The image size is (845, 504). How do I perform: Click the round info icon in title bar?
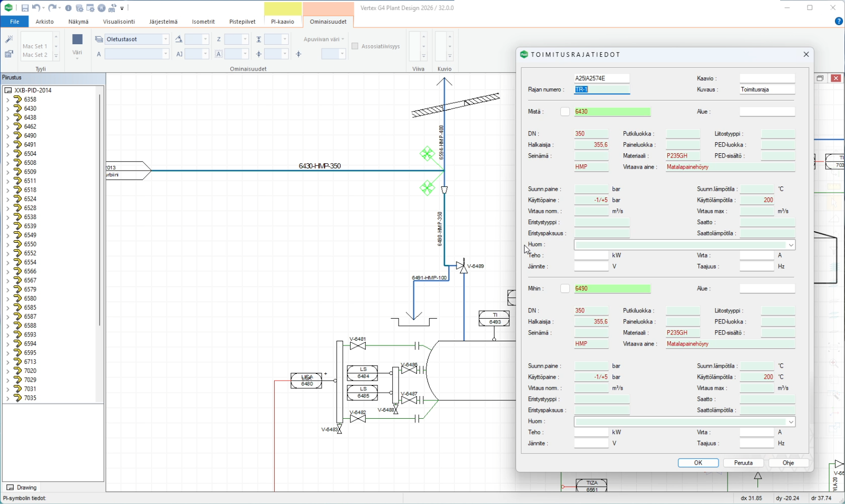pos(69,8)
